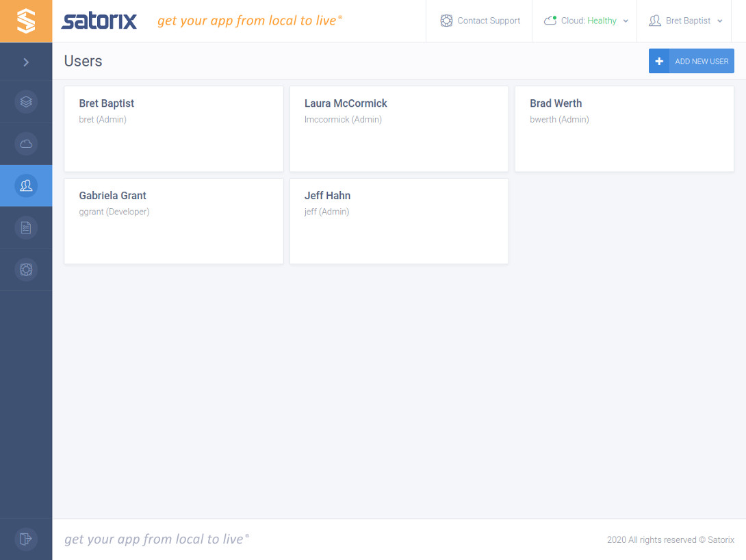746x560 pixels.
Task: Open the Cloud: Healthy status dropdown
Action: coord(585,21)
